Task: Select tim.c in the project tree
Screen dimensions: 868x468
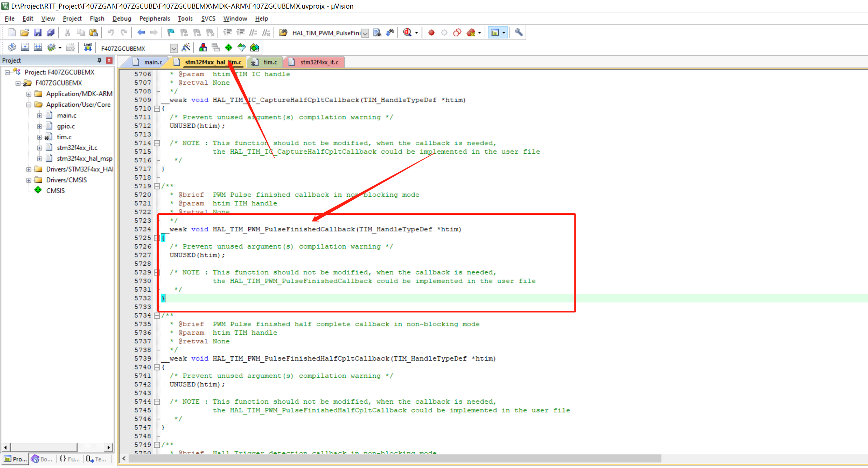Action: (64, 137)
